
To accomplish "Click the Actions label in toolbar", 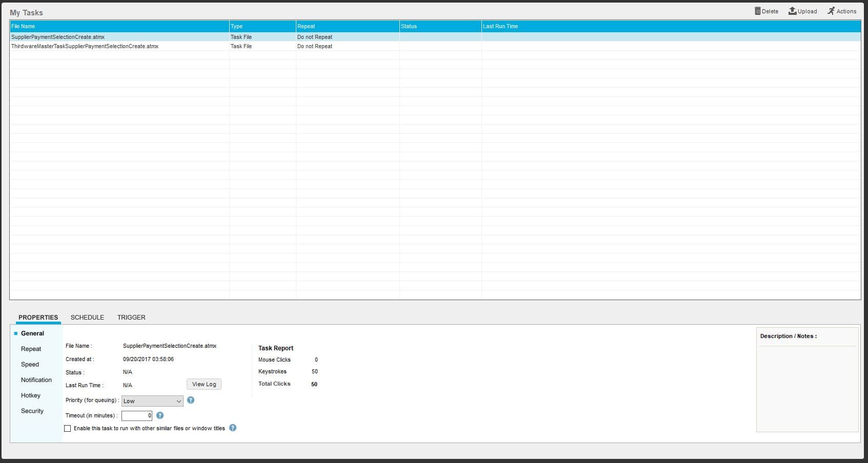I will 846,11.
